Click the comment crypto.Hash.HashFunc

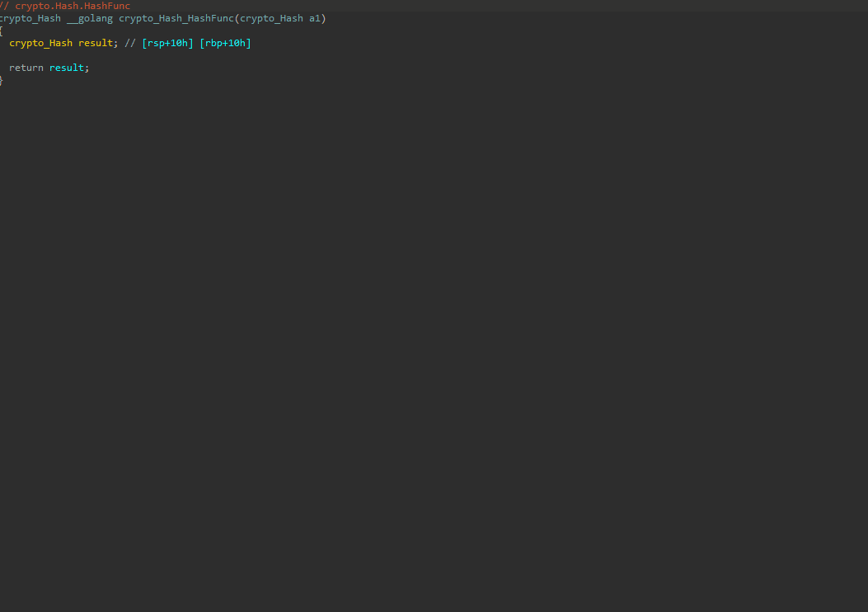[x=65, y=6]
